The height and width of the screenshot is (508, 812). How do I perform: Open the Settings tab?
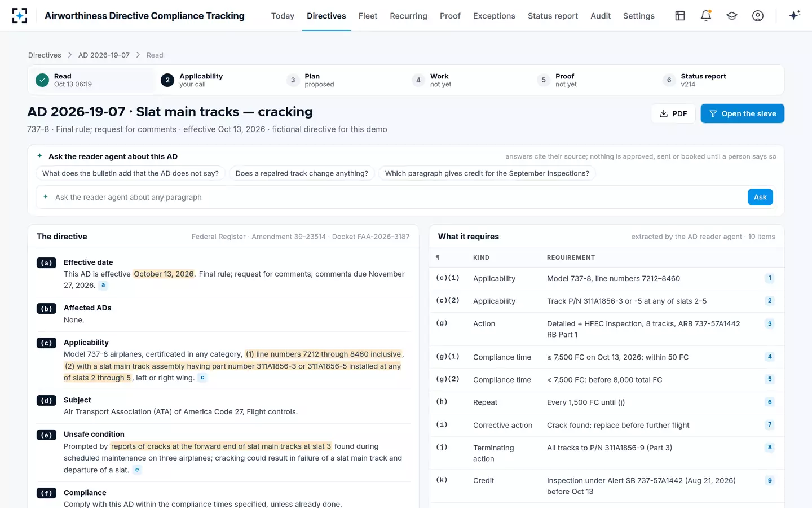click(639, 16)
